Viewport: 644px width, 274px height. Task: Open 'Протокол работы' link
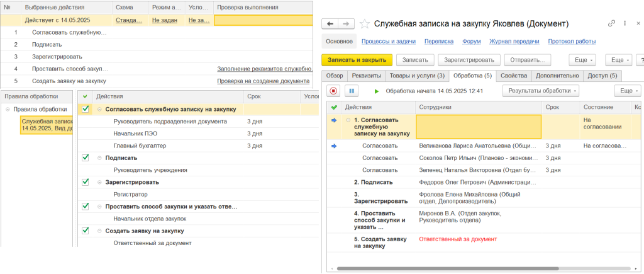[572, 42]
